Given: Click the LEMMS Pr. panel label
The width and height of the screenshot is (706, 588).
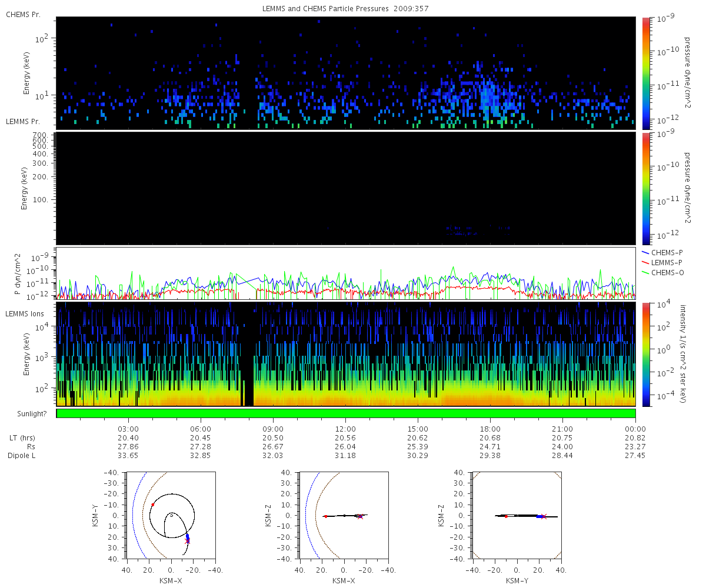Looking at the screenshot, I should click(x=23, y=122).
